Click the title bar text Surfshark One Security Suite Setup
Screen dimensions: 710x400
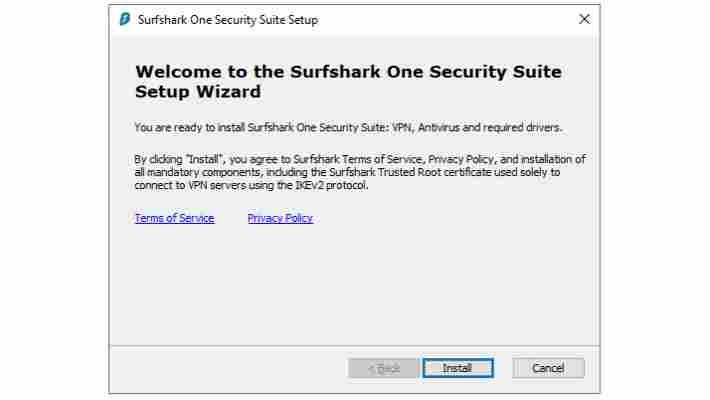click(228, 20)
